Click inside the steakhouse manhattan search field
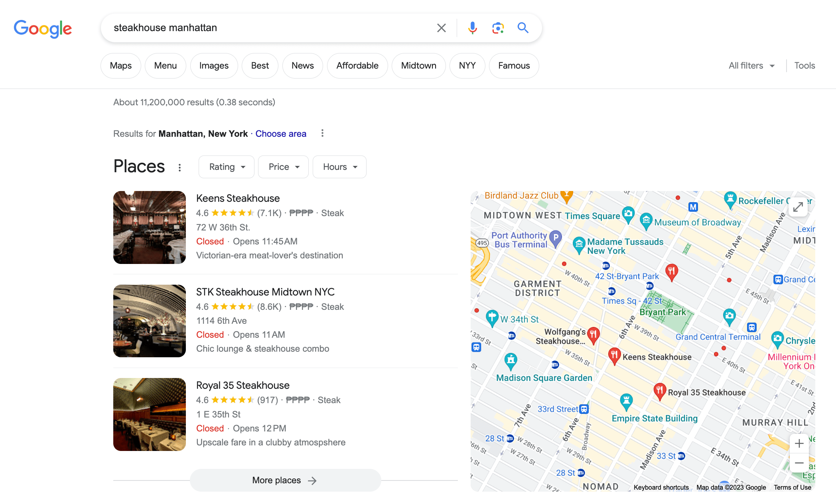836x504 pixels. point(271,28)
